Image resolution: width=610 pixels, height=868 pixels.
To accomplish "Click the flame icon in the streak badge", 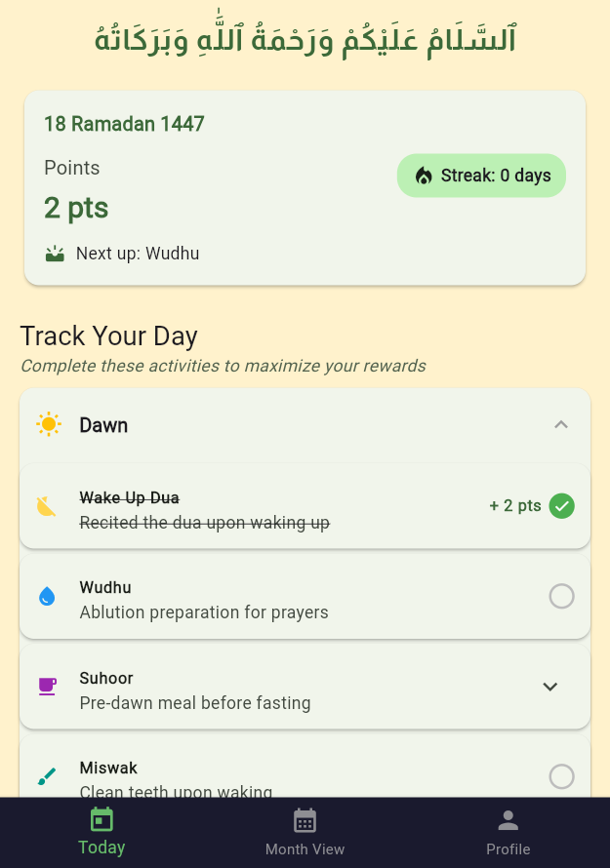I will [423, 175].
